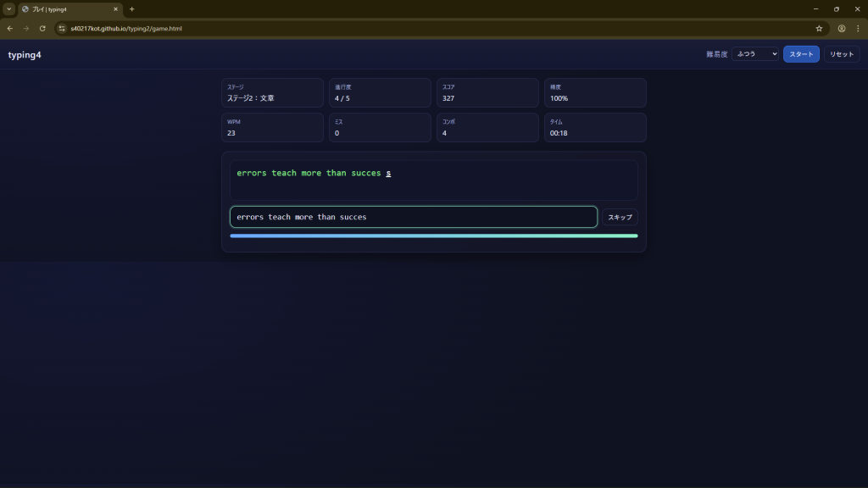Reload the page with the refresh icon
The width and height of the screenshot is (868, 488).
(x=42, y=28)
